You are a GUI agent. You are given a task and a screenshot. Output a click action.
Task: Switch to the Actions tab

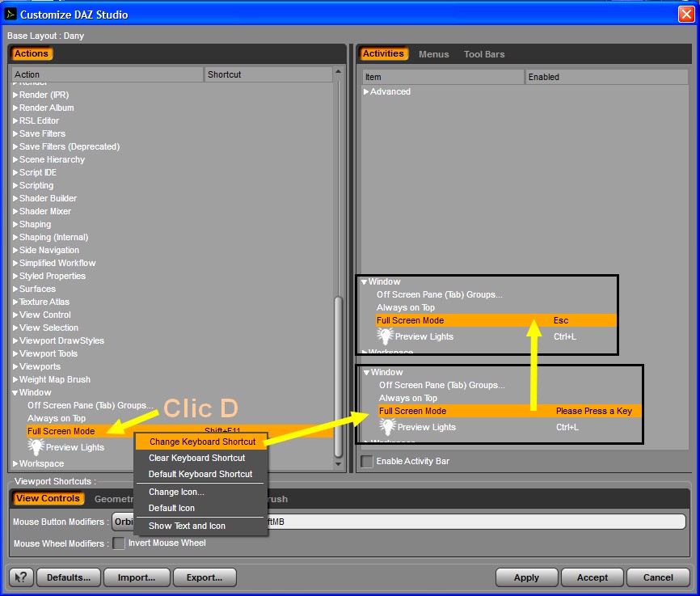32,53
